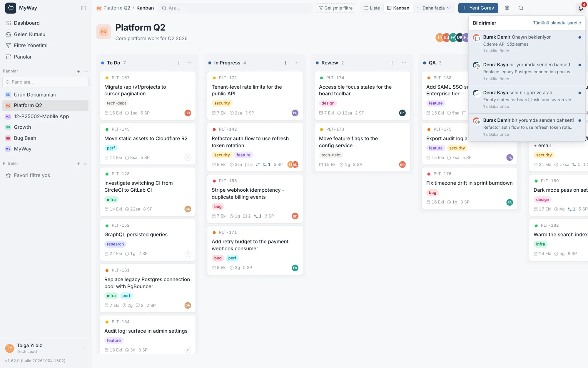
Task: Mark all notifications read via Tümünü okundu işaretle
Action: coord(557,23)
